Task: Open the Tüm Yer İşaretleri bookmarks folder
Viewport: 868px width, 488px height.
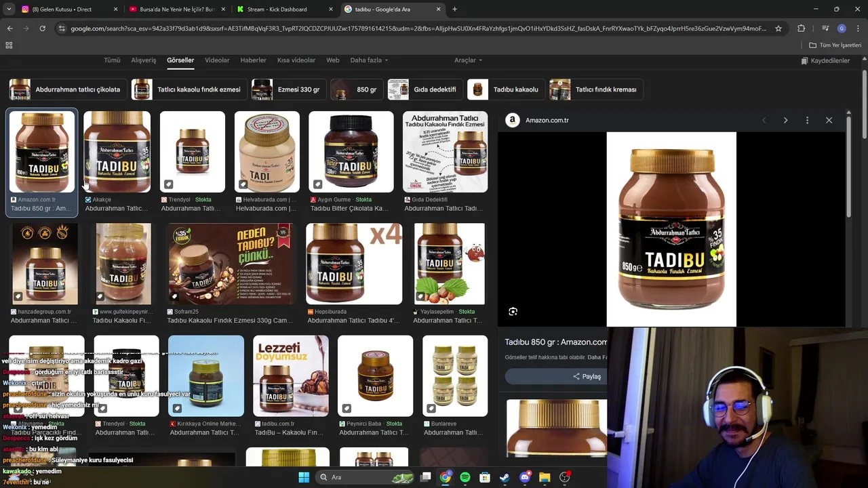Action: (835, 45)
